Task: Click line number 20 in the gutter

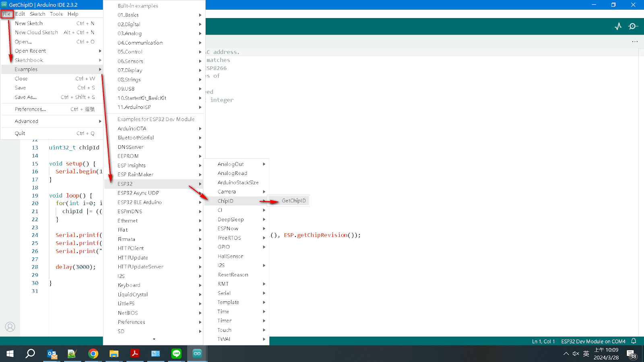Action: [35, 204]
